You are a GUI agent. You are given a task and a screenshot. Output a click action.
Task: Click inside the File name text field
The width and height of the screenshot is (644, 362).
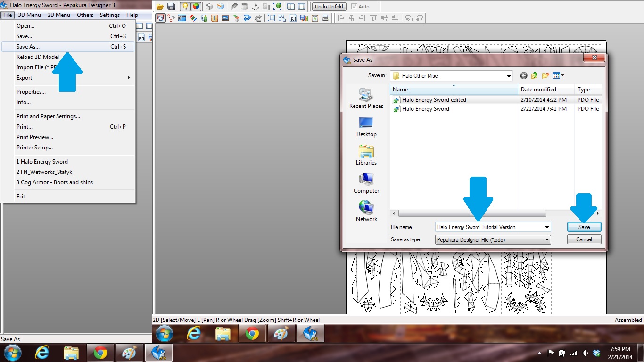coord(490,227)
